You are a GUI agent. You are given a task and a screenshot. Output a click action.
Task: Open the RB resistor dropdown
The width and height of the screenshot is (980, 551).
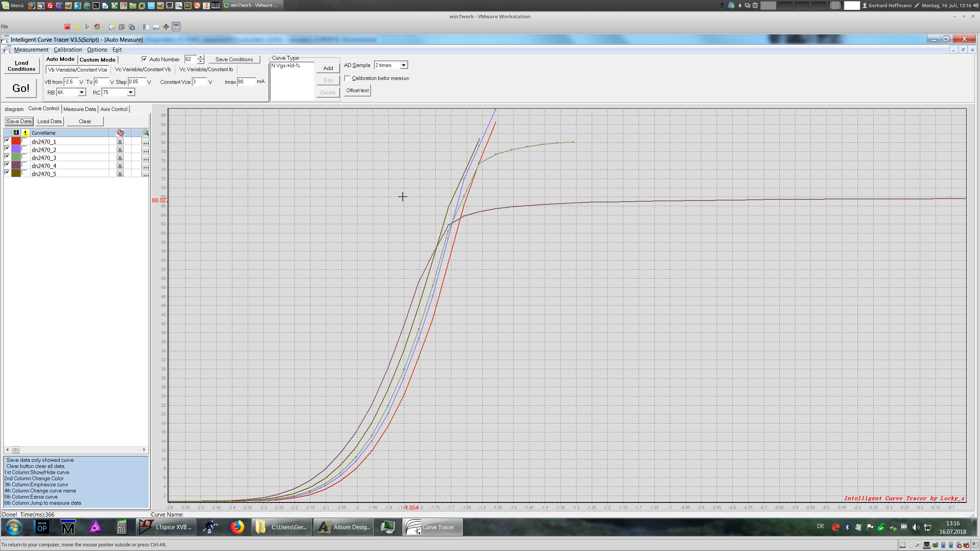point(82,93)
